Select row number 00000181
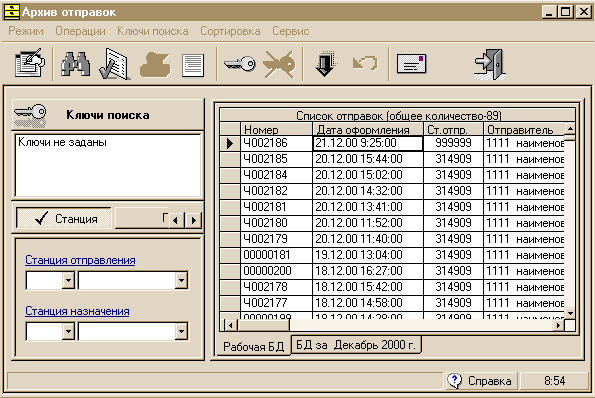 (276, 255)
